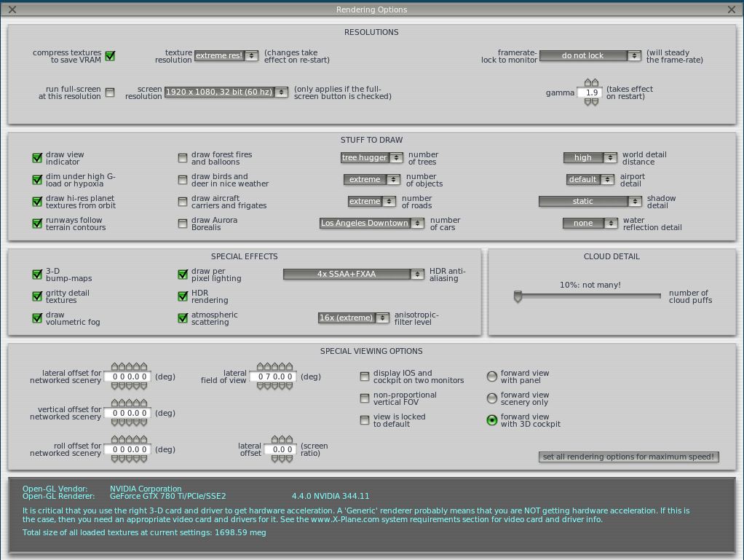Open water reflection detail dropdown
Screen dimensions: 744x560
(590, 223)
